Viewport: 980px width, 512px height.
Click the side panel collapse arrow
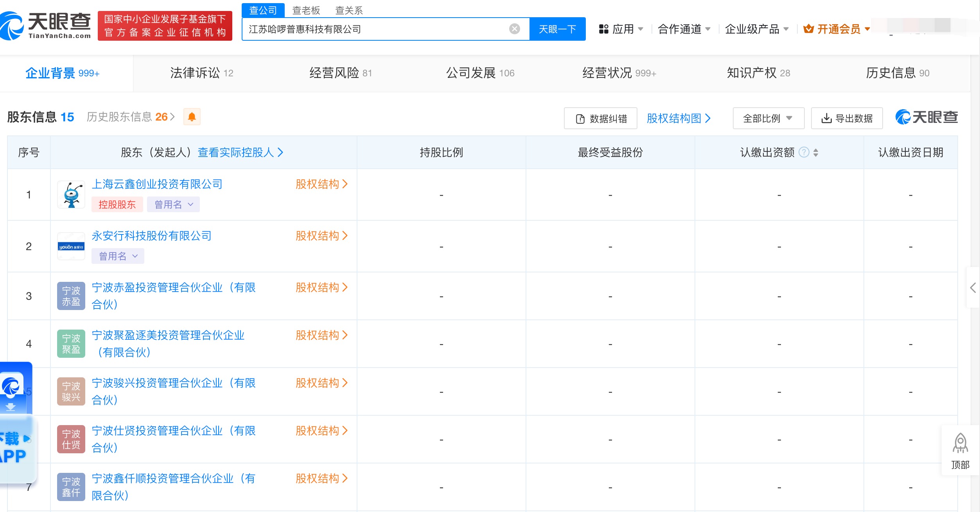(x=973, y=288)
